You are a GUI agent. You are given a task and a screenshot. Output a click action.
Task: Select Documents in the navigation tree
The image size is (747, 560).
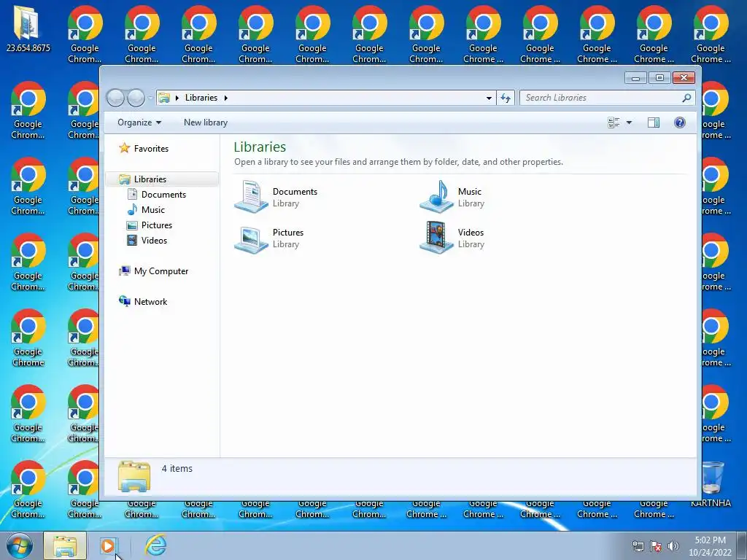pyautogui.click(x=157, y=194)
